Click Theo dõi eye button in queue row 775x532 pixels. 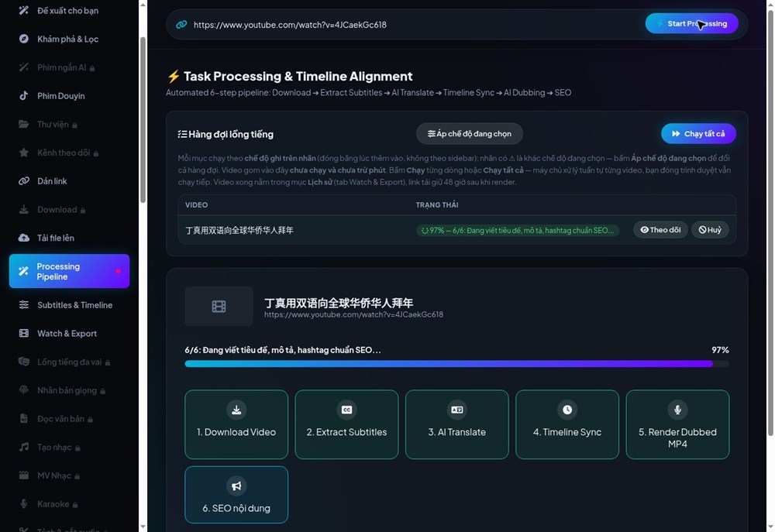(x=660, y=230)
